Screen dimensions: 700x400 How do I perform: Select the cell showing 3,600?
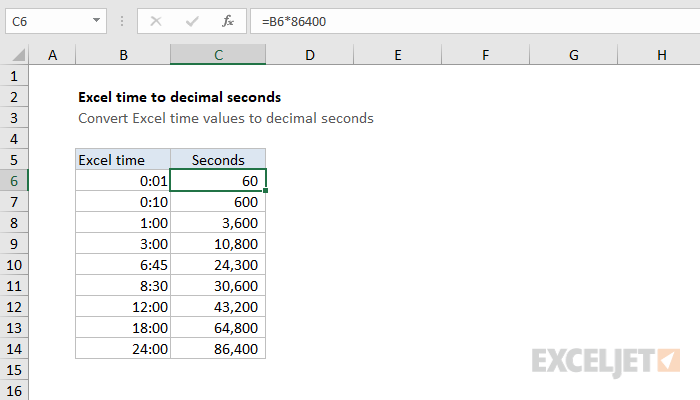pos(218,223)
